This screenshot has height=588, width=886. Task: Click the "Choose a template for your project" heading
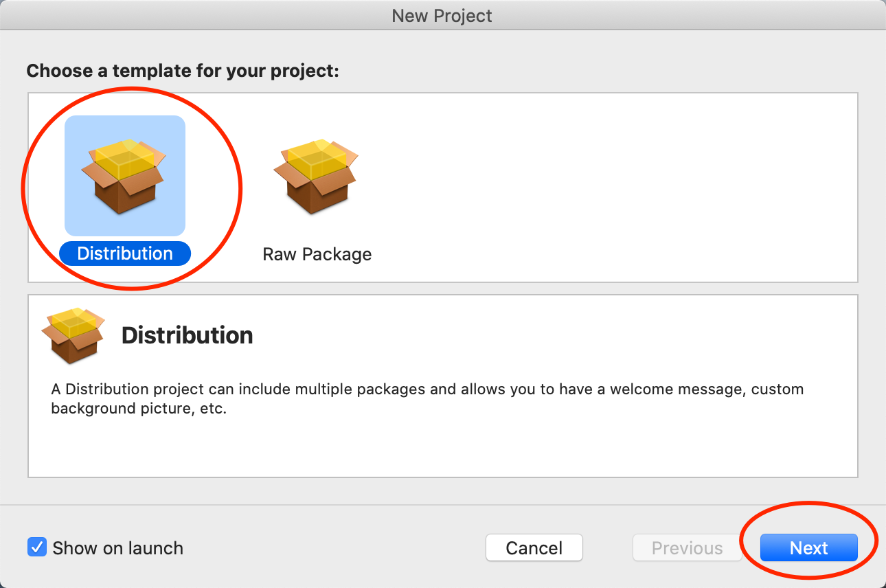[x=183, y=71]
